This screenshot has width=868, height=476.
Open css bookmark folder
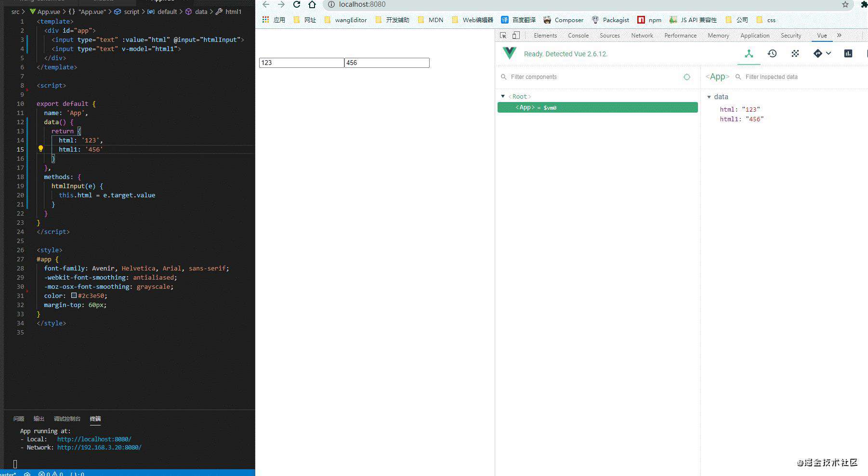pos(766,20)
